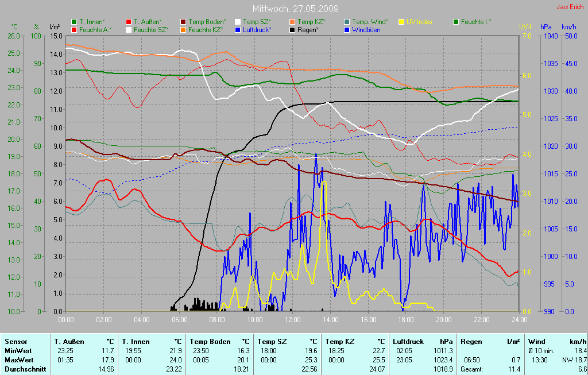Image resolution: width=588 pixels, height=375 pixels.
Task: Click the 'km/h' axis unit label above the chart
Action: 569,27
